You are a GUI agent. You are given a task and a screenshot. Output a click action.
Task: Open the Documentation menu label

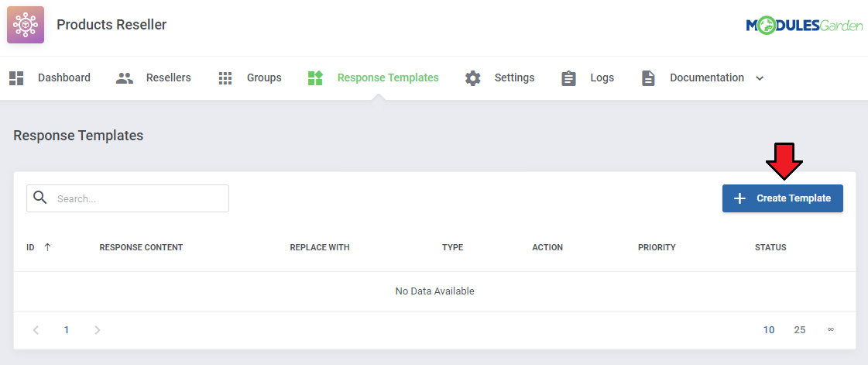[707, 78]
